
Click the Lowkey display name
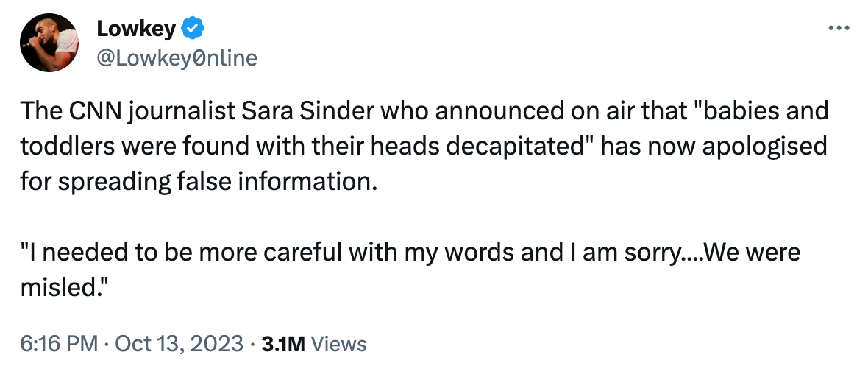[x=136, y=29]
